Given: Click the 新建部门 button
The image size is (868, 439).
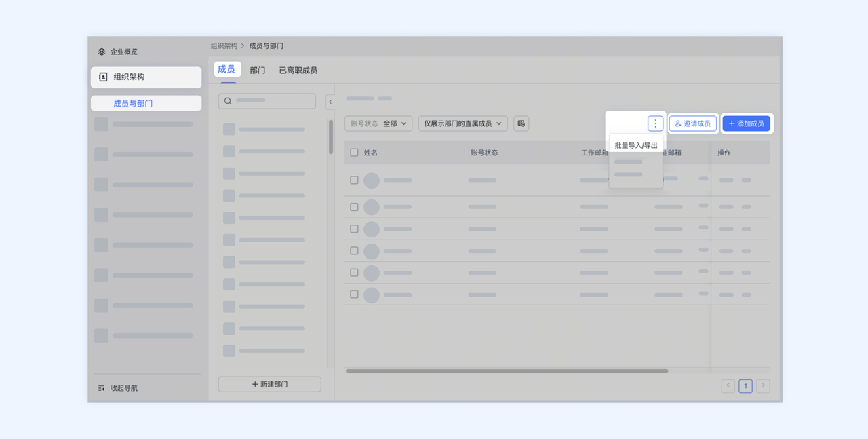Looking at the screenshot, I should [269, 383].
